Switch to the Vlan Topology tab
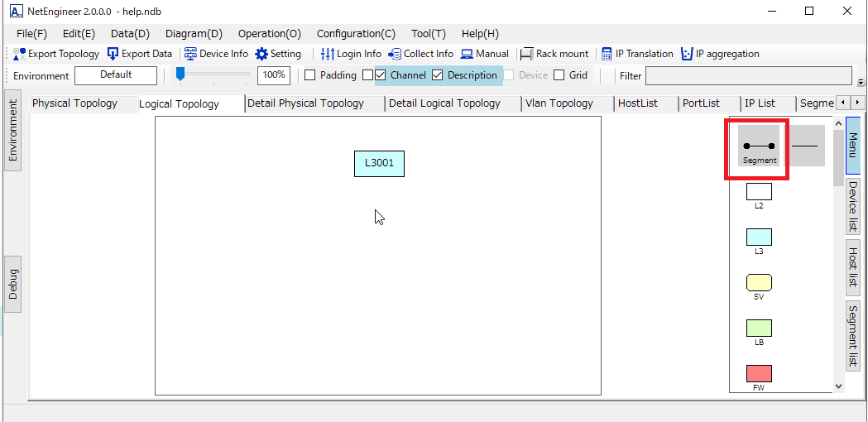The height and width of the screenshot is (422, 868). point(559,103)
